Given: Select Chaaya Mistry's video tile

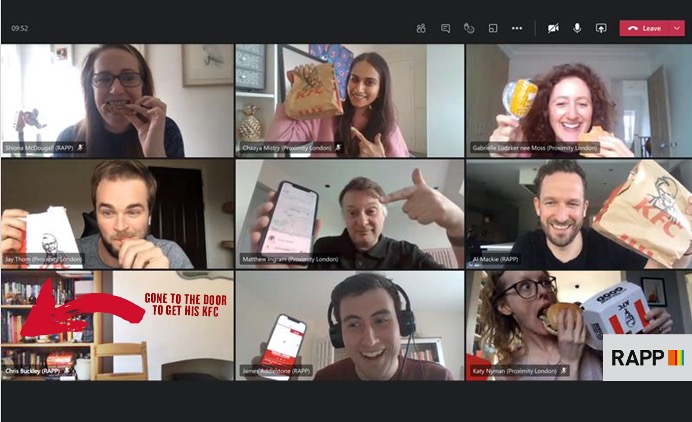Looking at the screenshot, I should click(x=350, y=100).
